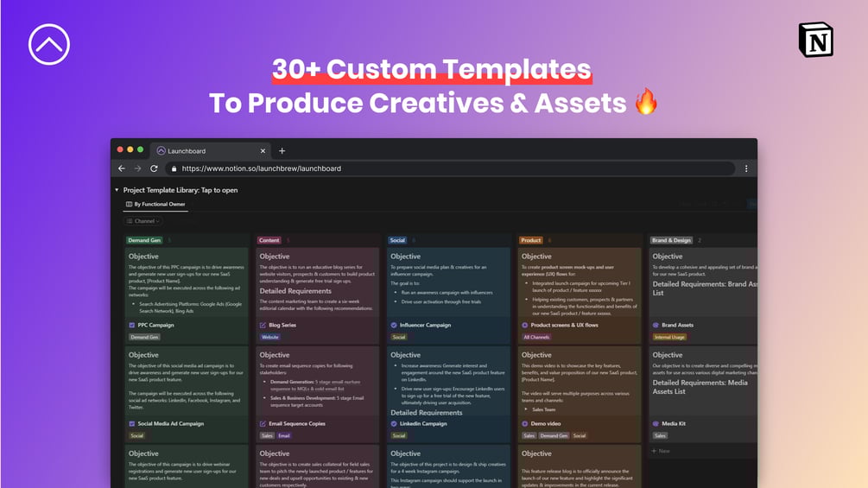The height and width of the screenshot is (488, 868).
Task: Click the Product column header tag
Action: 531,240
